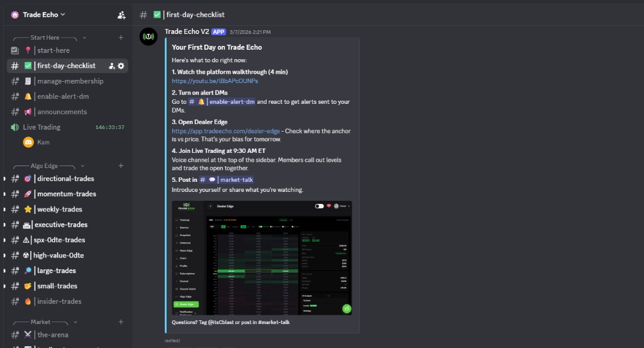Viewport: 644px width, 348px height.
Task: Click first-day-checklist title in channel header
Action: click(x=196, y=15)
